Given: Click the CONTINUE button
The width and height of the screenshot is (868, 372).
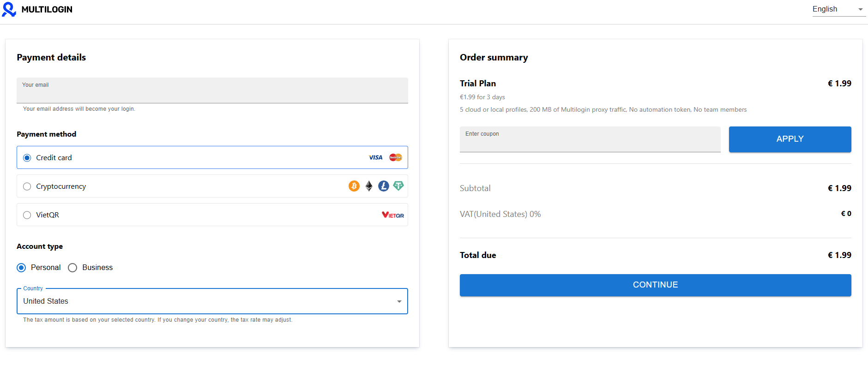Looking at the screenshot, I should click(x=655, y=285).
